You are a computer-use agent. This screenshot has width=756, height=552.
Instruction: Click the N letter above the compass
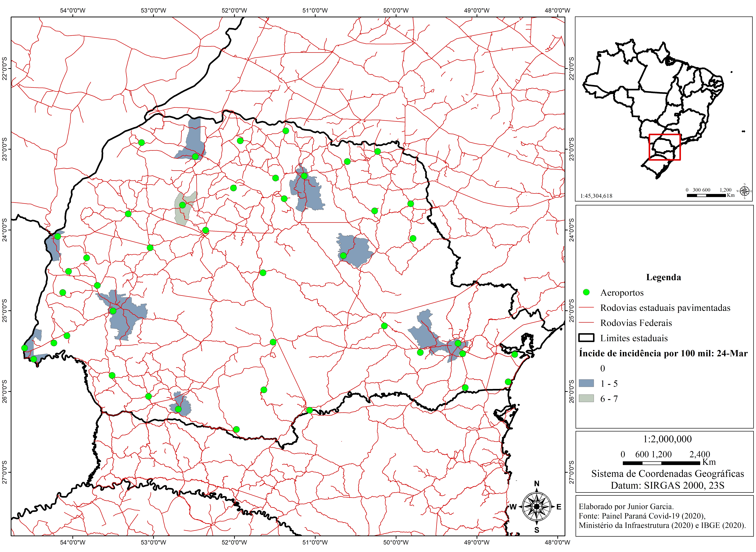tap(537, 483)
